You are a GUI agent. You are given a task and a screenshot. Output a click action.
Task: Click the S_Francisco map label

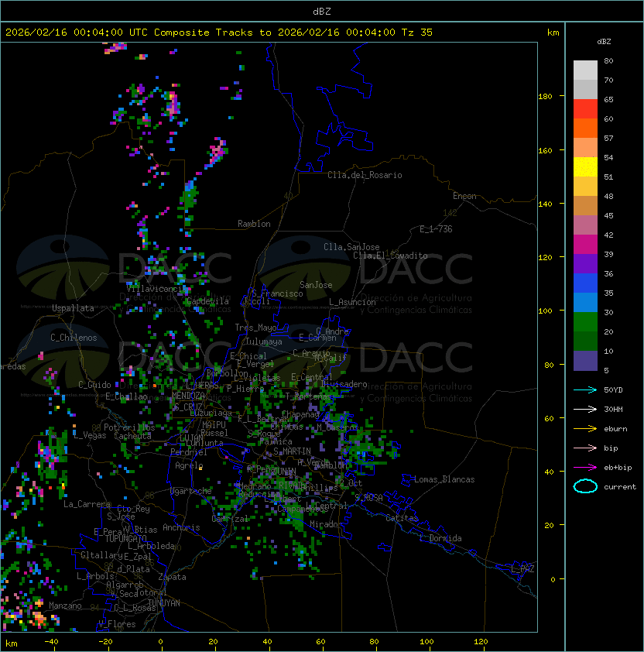277,293
